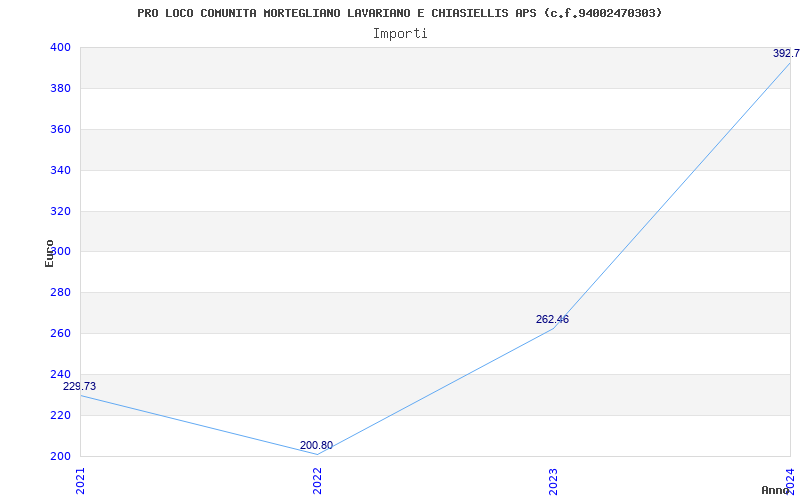The image size is (800, 500).
Task: Click the Euro y-axis title
Action: 49,253
